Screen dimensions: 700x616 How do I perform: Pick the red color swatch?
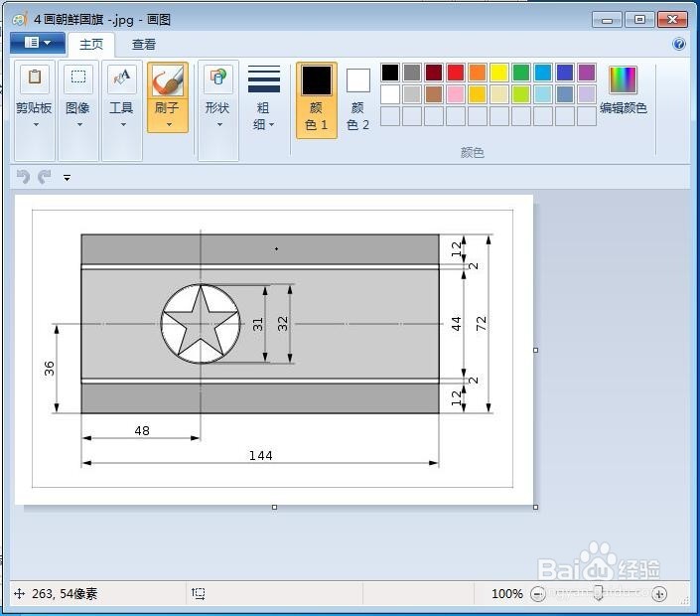[x=456, y=73]
